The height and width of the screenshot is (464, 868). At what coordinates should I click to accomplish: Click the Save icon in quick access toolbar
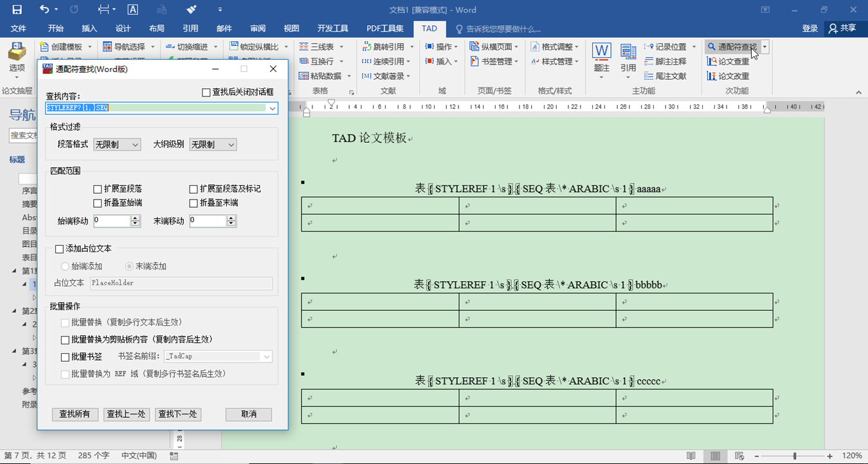coord(17,10)
